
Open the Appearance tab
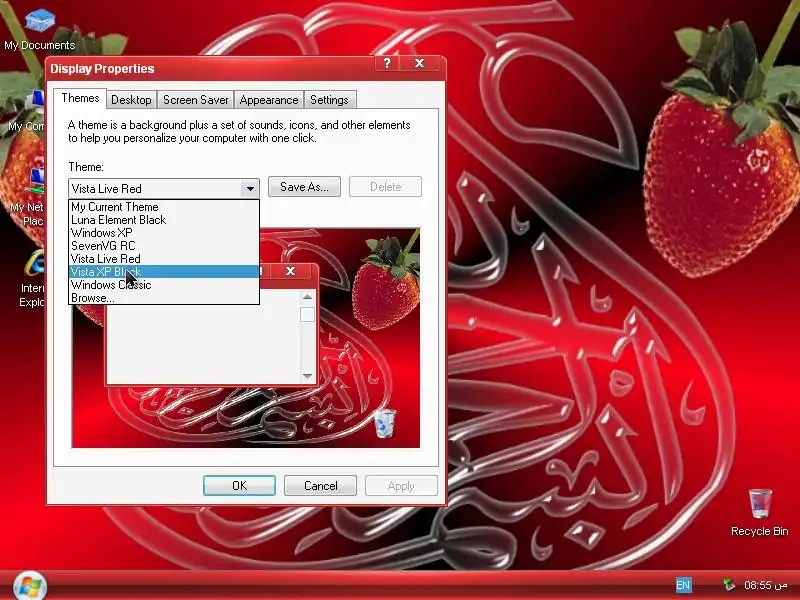tap(269, 100)
